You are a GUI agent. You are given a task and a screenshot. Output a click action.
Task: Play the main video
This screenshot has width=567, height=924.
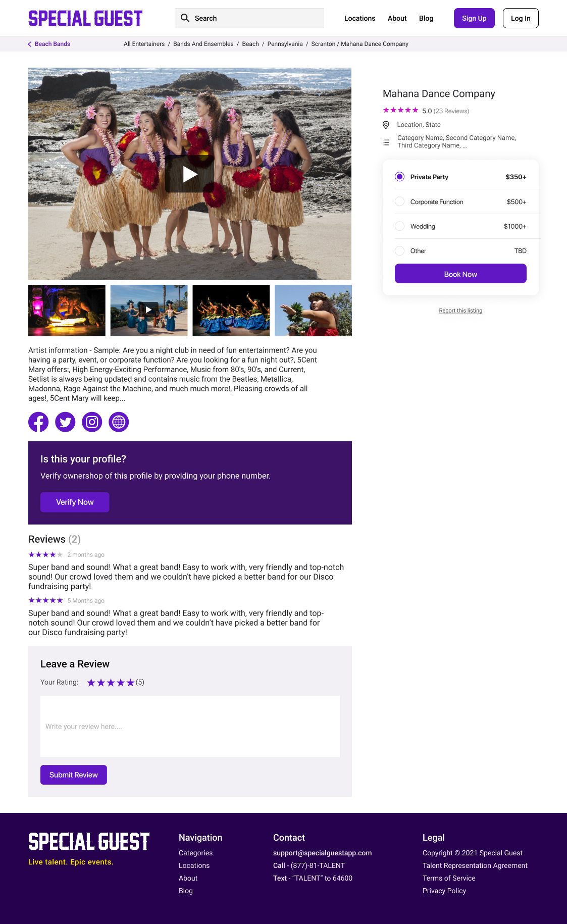(190, 174)
